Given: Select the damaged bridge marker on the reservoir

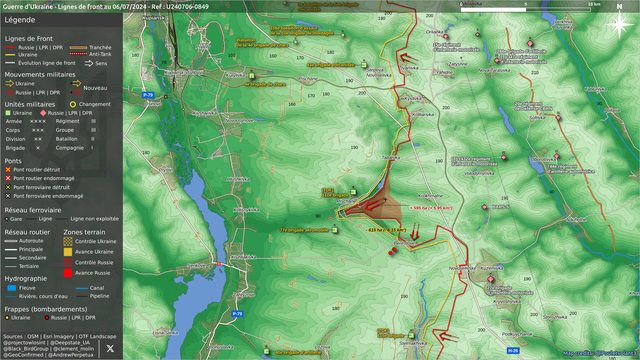Looking at the screenshot, I should coord(219,264).
